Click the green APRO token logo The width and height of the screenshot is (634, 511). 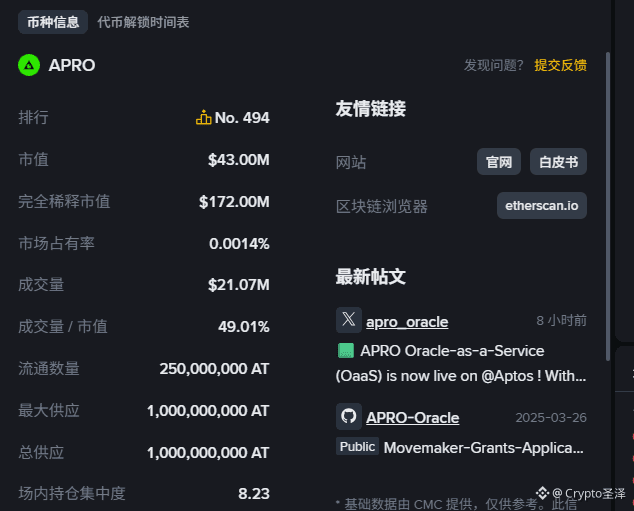point(29,65)
